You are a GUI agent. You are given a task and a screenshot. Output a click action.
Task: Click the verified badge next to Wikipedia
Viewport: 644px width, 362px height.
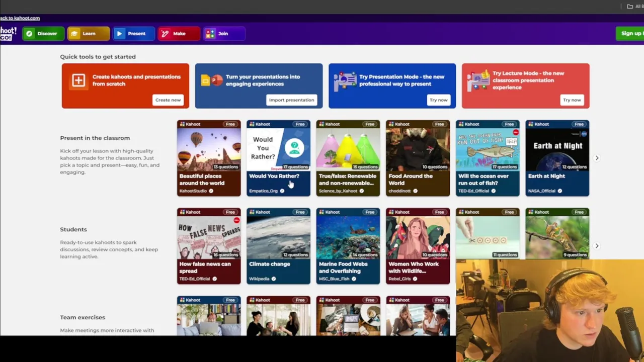click(x=274, y=279)
